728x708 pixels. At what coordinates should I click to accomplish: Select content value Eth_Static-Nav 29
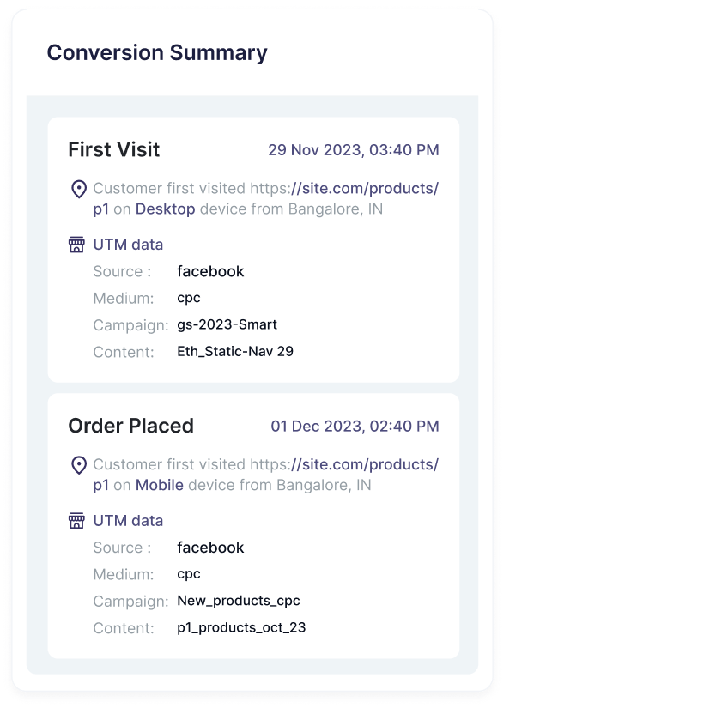(235, 352)
